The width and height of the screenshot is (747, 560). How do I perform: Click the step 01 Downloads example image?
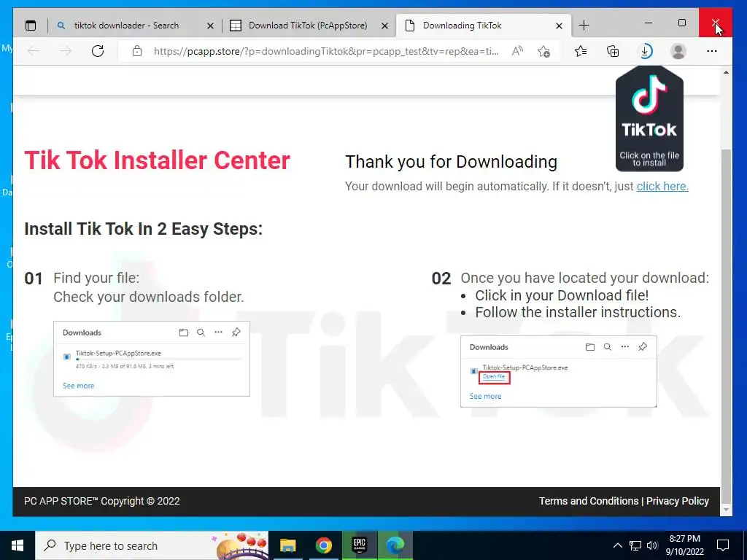tap(152, 359)
